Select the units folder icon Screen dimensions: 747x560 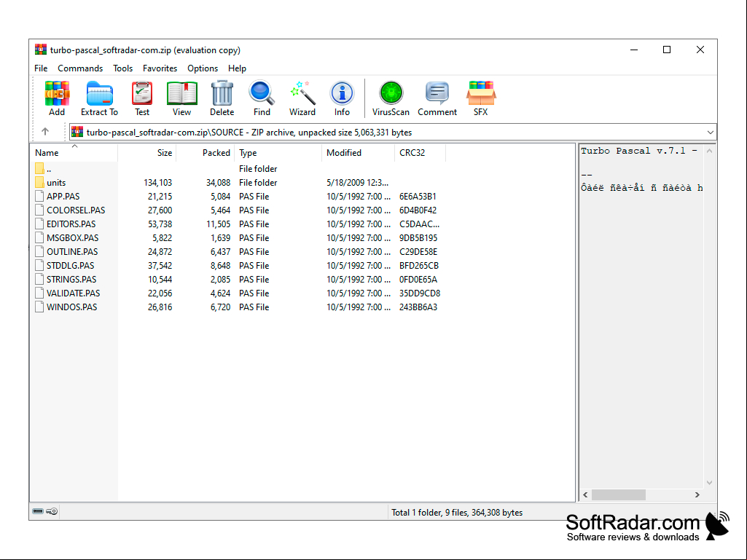[x=39, y=182]
